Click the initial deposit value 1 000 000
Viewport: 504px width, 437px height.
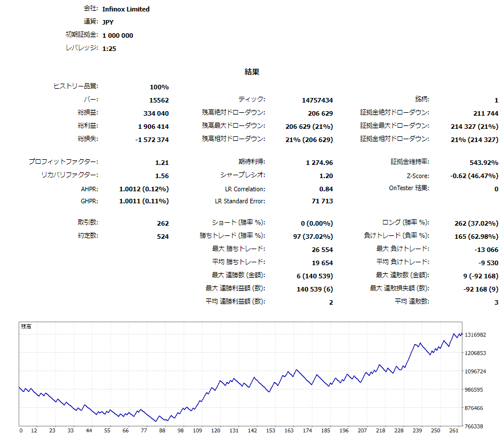click(x=117, y=36)
